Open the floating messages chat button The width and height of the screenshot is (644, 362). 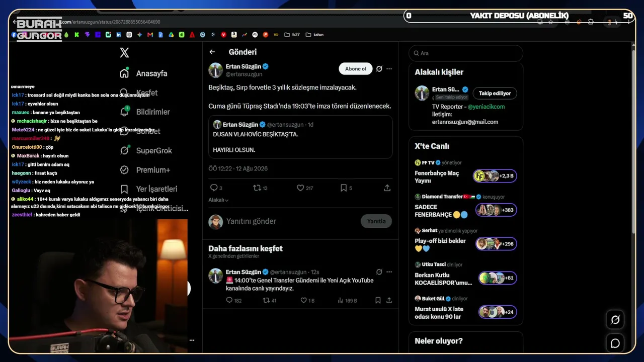tap(615, 343)
